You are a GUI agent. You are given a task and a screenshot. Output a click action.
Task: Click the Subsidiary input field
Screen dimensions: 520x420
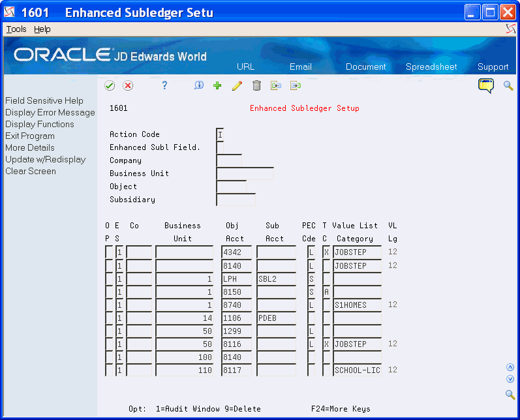click(x=236, y=200)
